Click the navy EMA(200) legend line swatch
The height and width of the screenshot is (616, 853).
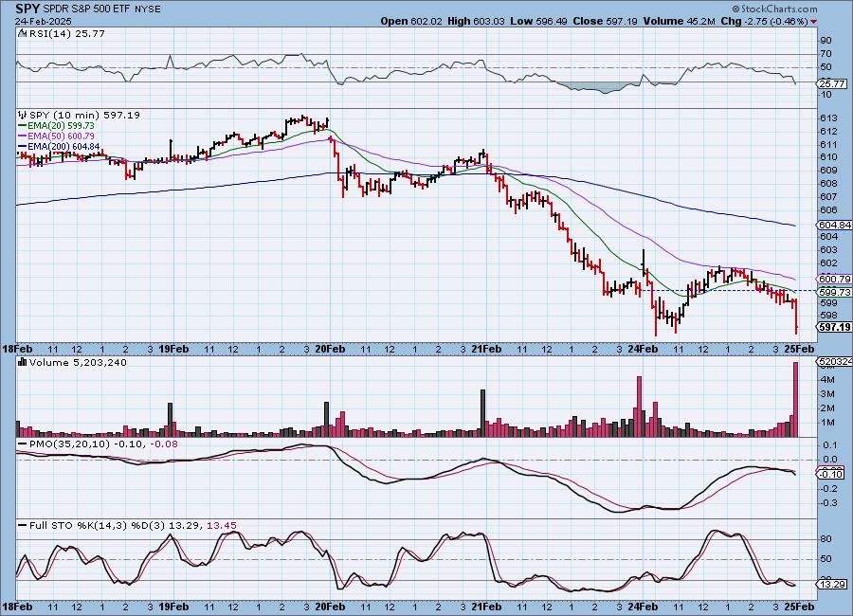23,146
